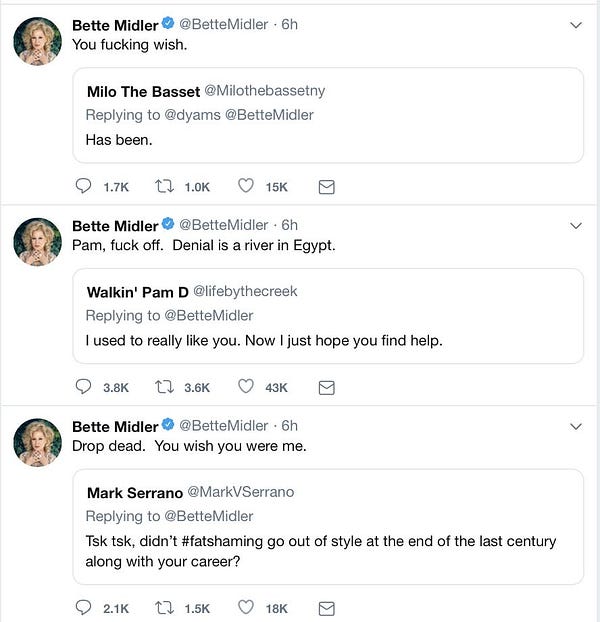This screenshot has height=622, width=600.
Task: Retweet the tweet with 1.5K retweets
Action: point(164,608)
